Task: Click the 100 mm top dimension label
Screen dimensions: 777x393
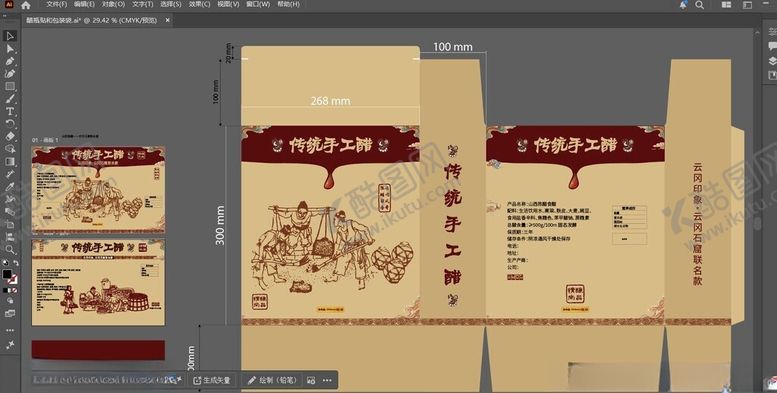Action: click(453, 47)
